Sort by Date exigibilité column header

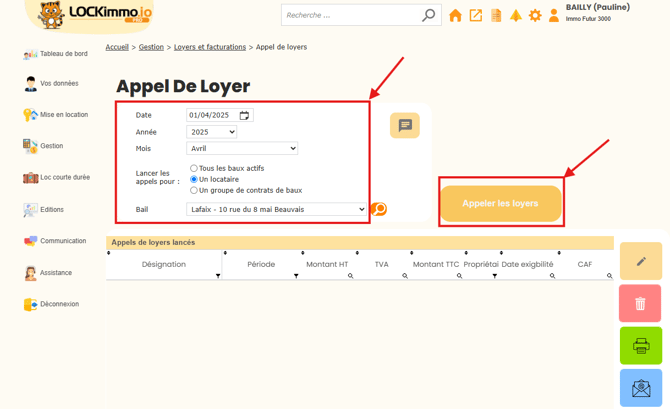point(527,264)
